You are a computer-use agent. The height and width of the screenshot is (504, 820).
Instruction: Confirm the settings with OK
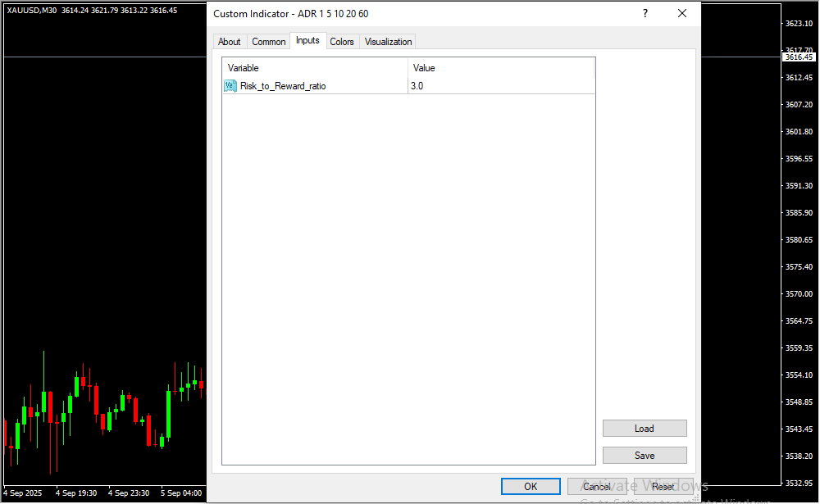click(531, 487)
